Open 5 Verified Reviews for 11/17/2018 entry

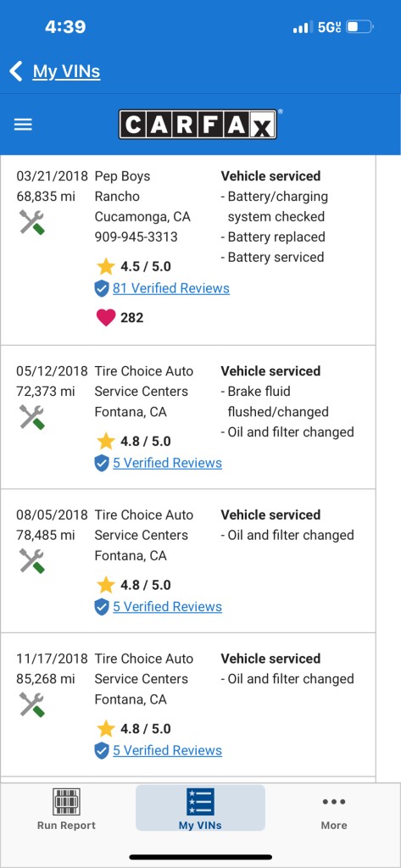point(167,751)
